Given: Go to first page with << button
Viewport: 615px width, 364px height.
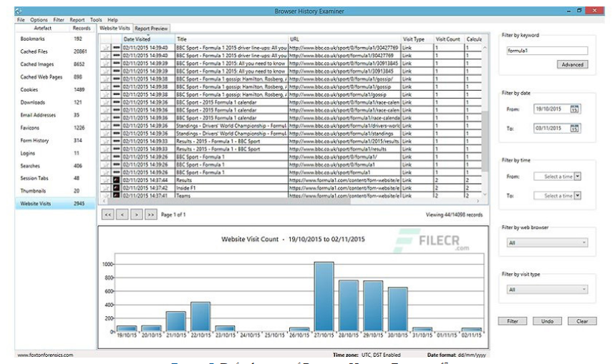Looking at the screenshot, I should point(108,215).
